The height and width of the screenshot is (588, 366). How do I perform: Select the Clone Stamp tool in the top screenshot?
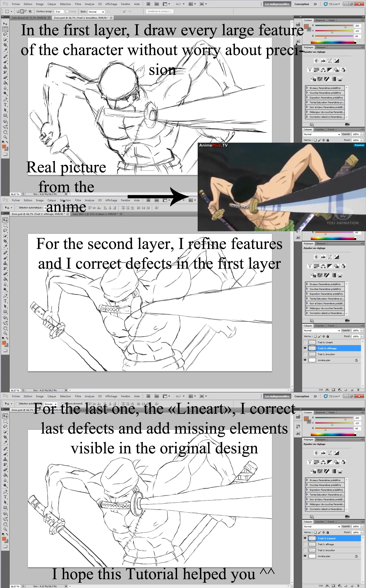[x=5, y=67]
